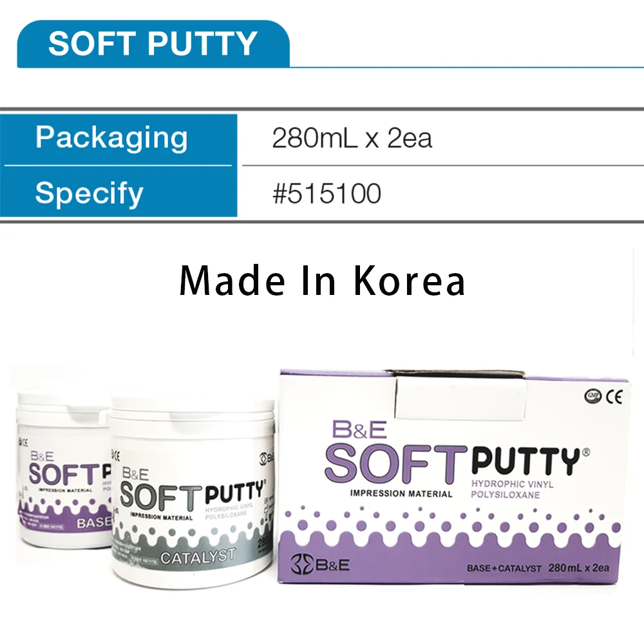Click the CE mark icon on box
The width and height of the screenshot is (644, 644).
tap(614, 397)
